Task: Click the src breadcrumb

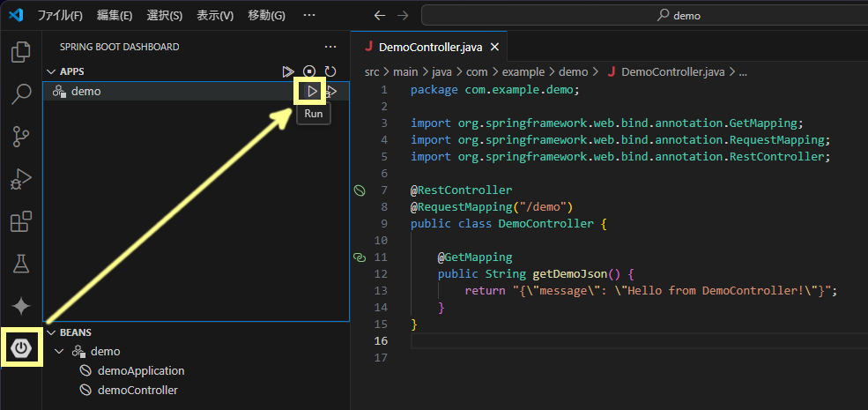Action: (x=372, y=72)
